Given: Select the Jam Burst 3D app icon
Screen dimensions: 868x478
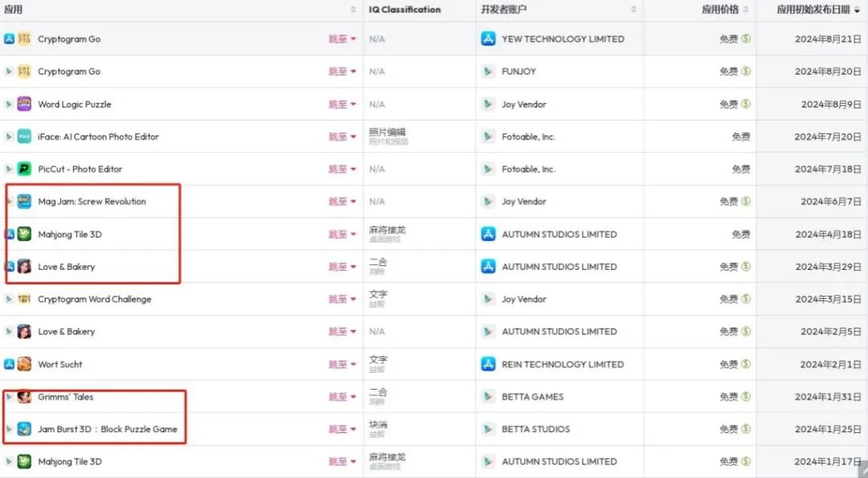Looking at the screenshot, I should 24,429.
